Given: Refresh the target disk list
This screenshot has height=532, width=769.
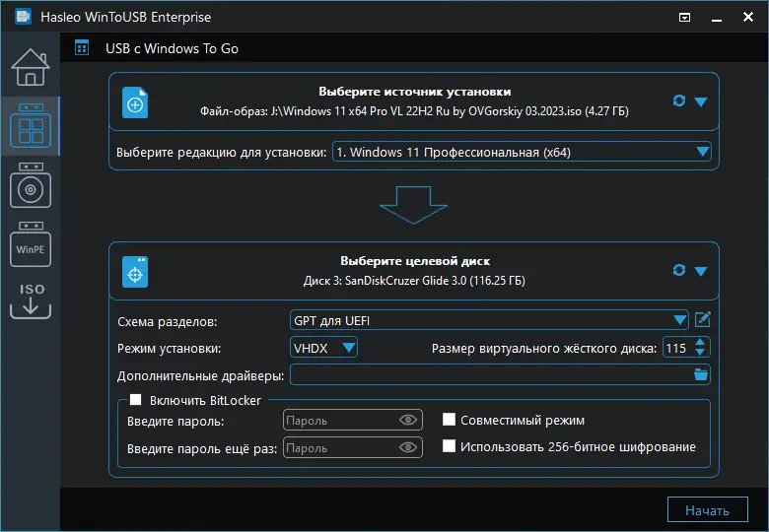Looking at the screenshot, I should 678,270.
